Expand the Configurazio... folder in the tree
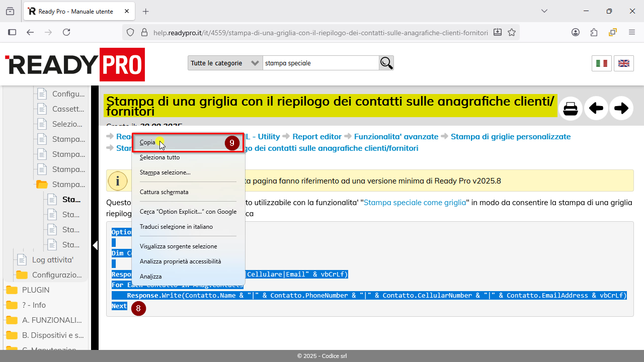Image resolution: width=644 pixels, height=362 pixels. [56, 275]
